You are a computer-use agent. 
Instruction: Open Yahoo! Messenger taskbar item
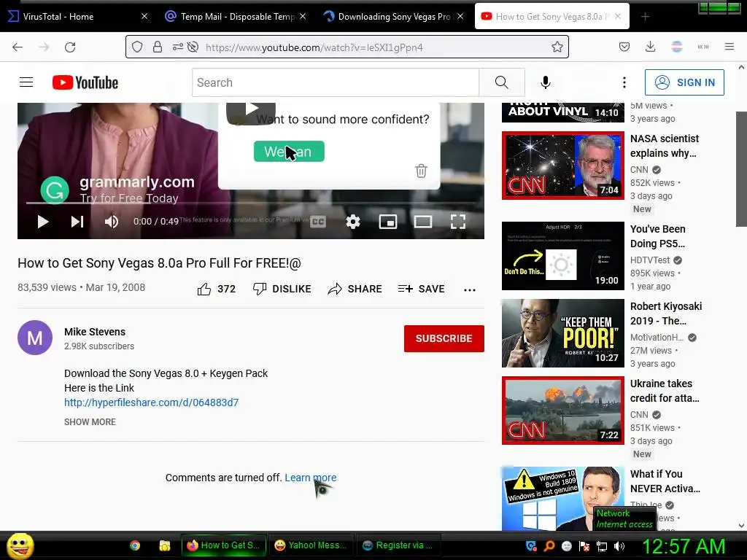pyautogui.click(x=311, y=545)
